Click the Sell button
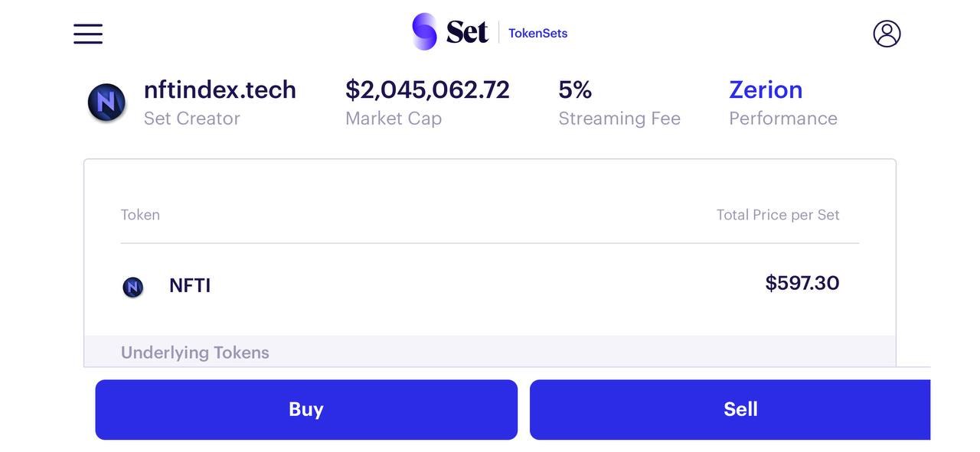The width and height of the screenshot is (980, 452). (x=730, y=410)
